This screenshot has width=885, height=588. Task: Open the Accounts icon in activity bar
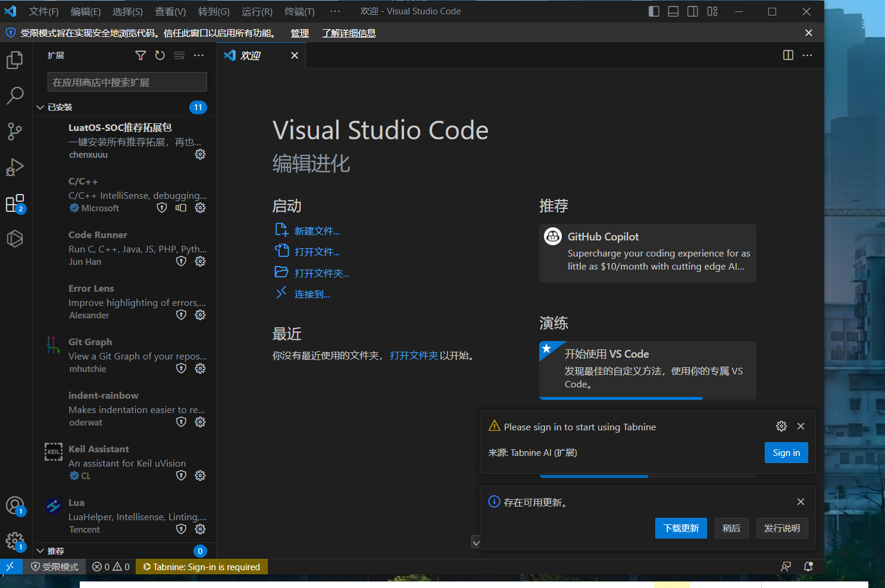(x=15, y=506)
